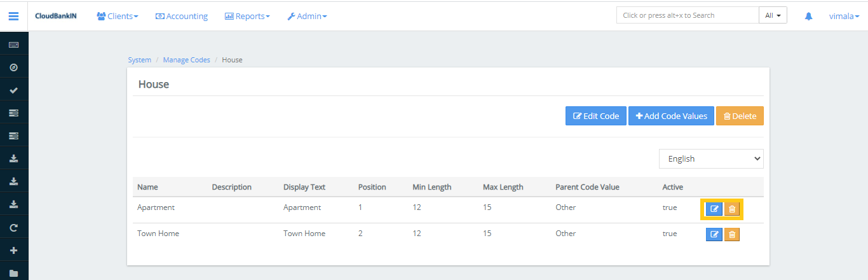Click the hamburger menu icon
Viewport: 868px width, 280px height.
13,16
